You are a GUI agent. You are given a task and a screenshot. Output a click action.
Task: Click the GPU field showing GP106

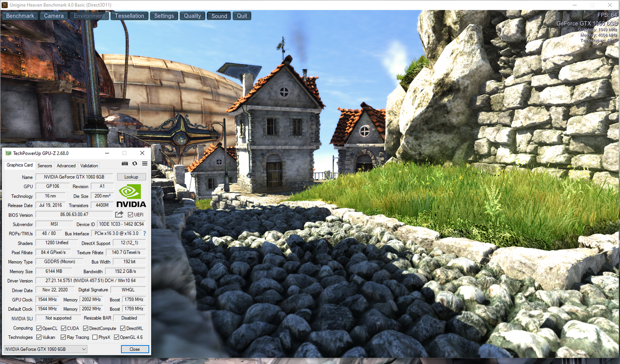click(53, 186)
